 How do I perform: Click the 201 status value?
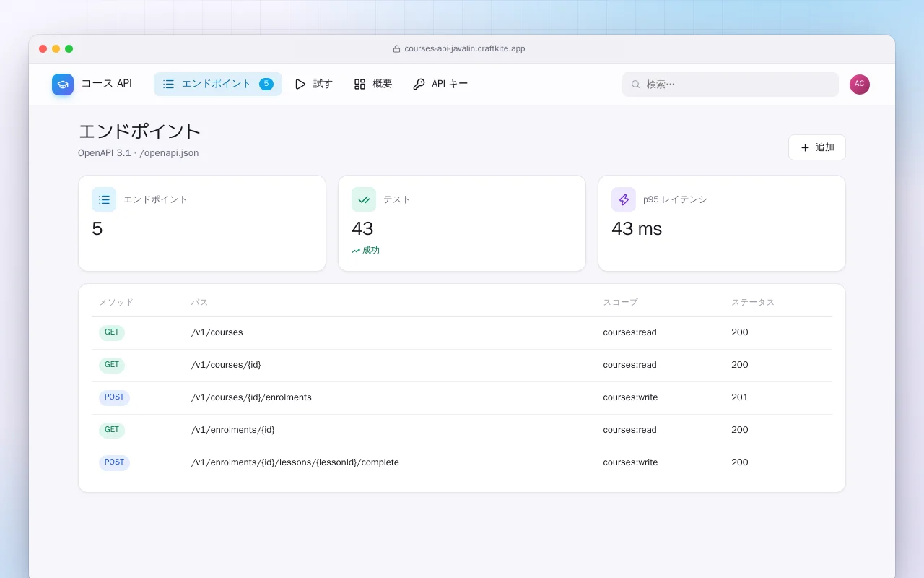pyautogui.click(x=739, y=397)
